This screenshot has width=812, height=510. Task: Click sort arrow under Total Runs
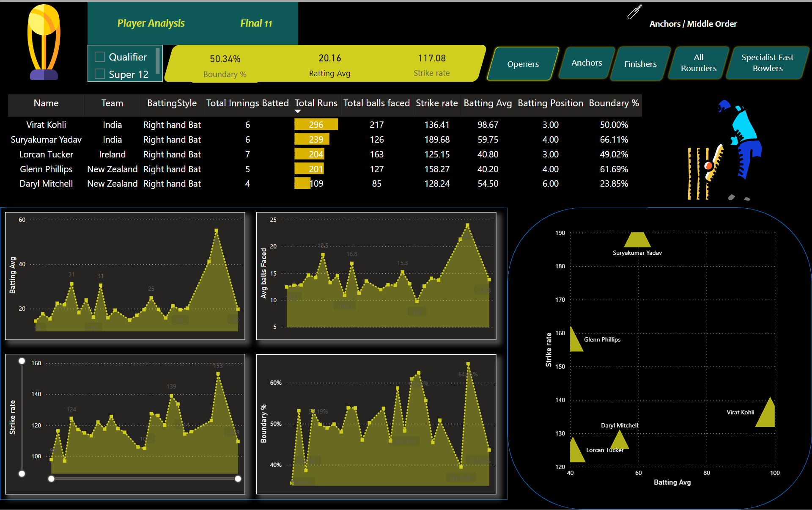[x=298, y=111]
